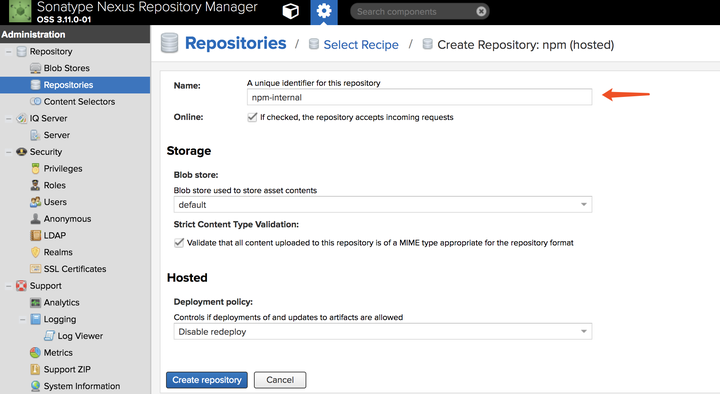Toggle Strict Content Type Validation checkbox
720x394 pixels.
click(179, 242)
